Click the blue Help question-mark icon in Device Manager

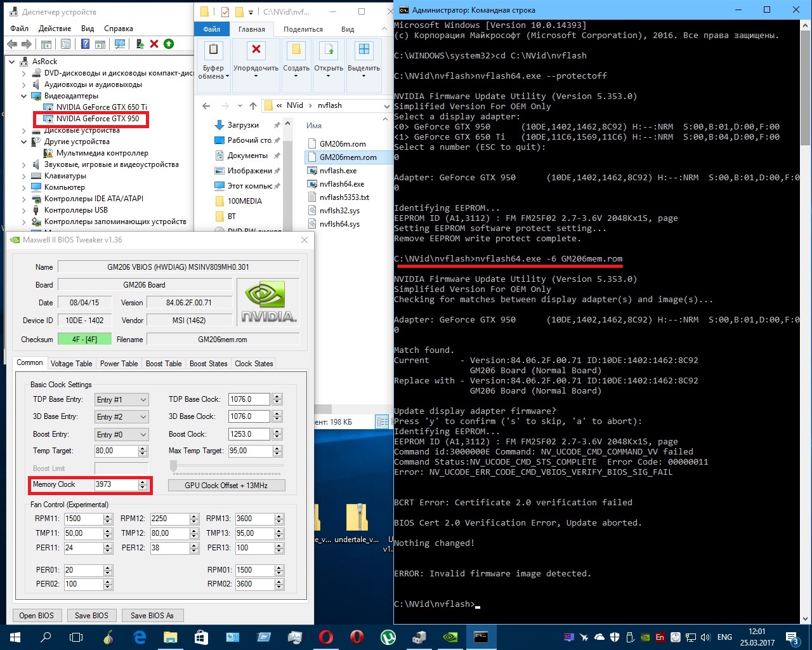(x=85, y=44)
